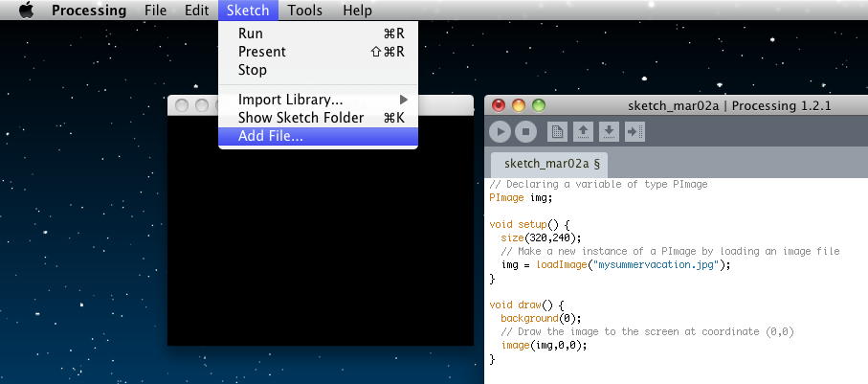
Task: Click the background(0); code line
Action: click(541, 319)
